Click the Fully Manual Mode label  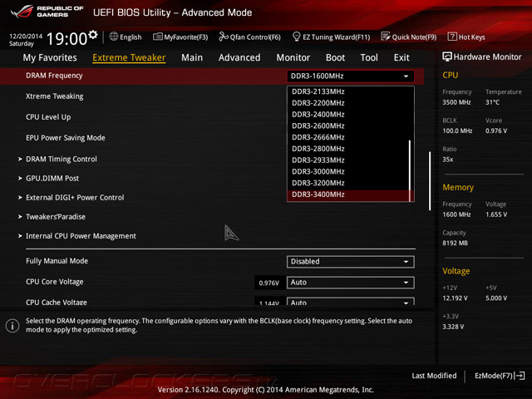(x=57, y=261)
